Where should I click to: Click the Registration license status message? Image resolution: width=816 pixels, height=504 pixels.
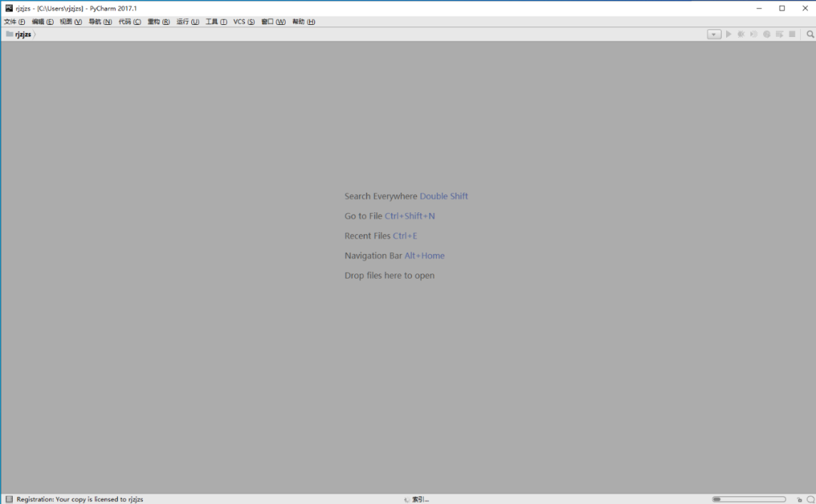pyautogui.click(x=79, y=499)
